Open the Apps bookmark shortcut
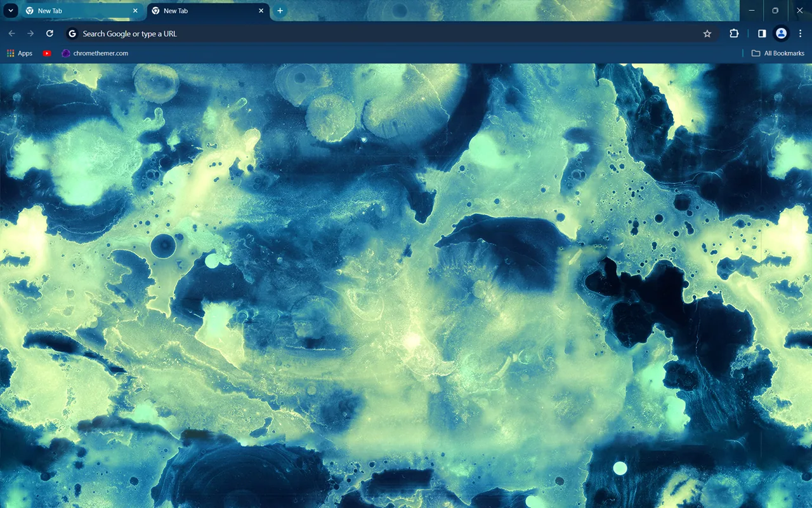812x508 pixels. (20, 53)
